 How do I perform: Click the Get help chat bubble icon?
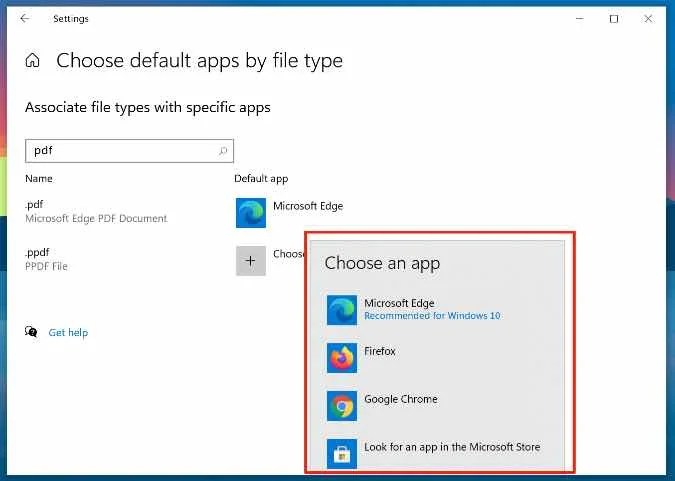(31, 332)
